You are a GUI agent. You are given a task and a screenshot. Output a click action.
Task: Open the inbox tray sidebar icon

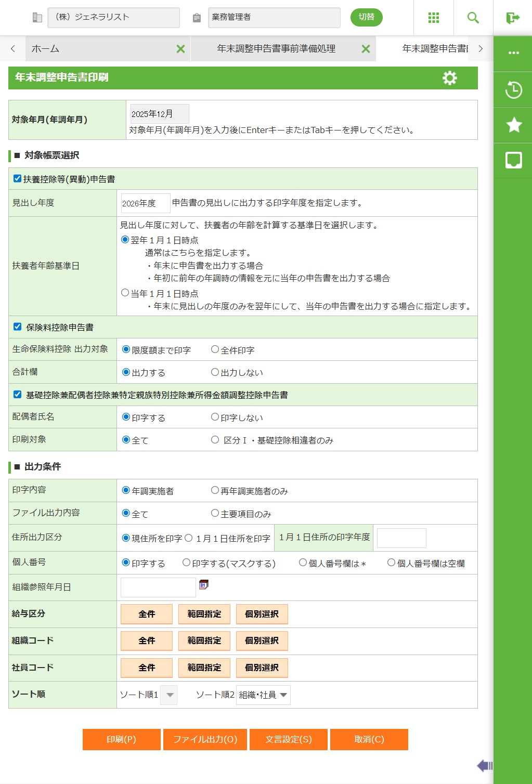coord(513,160)
